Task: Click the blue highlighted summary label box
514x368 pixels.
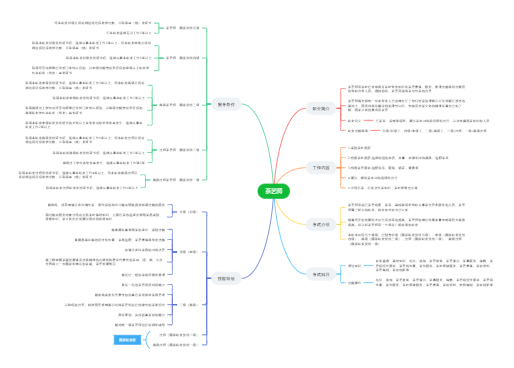Action: (x=127, y=340)
